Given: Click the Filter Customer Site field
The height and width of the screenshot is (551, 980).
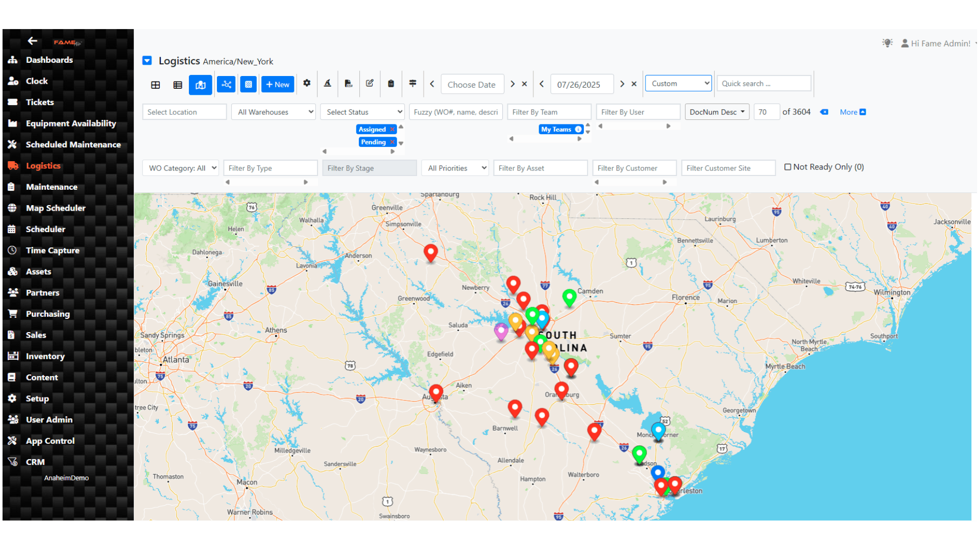Looking at the screenshot, I should 728,168.
